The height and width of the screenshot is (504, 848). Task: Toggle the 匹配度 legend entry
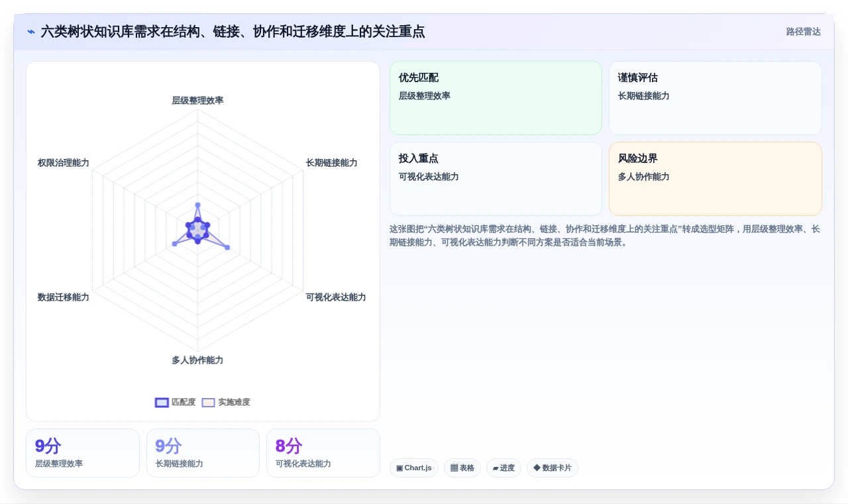176,402
